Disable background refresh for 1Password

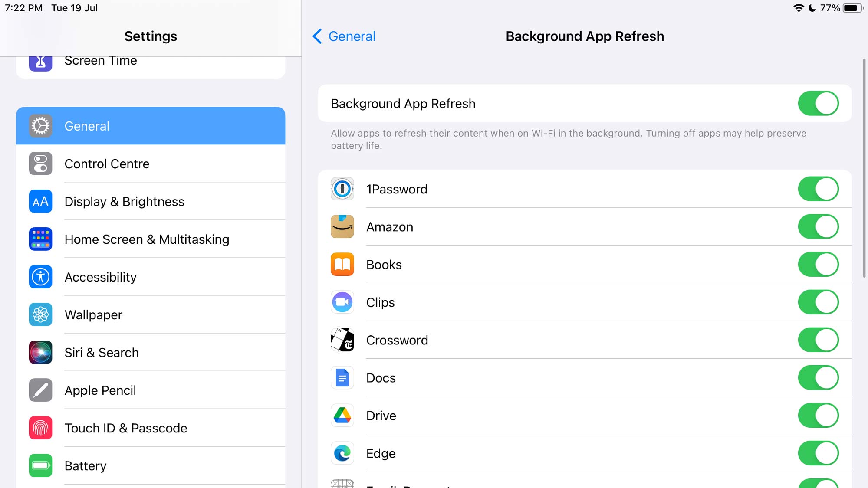pos(818,189)
